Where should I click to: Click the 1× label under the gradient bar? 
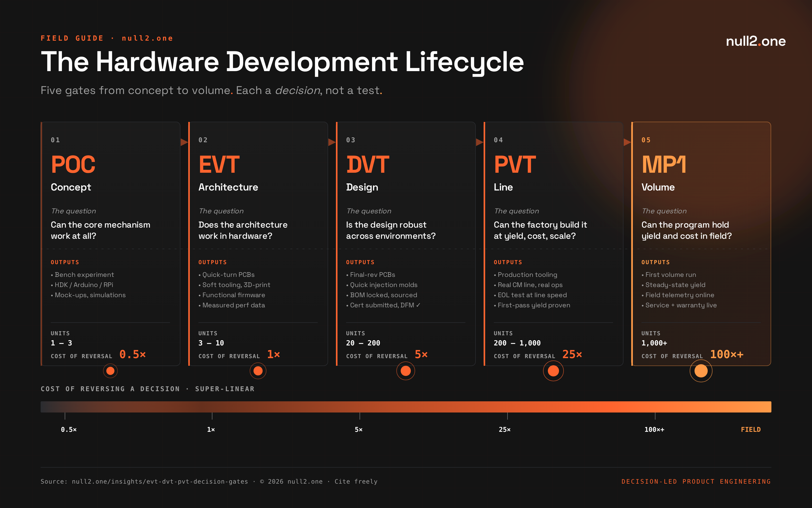211,429
